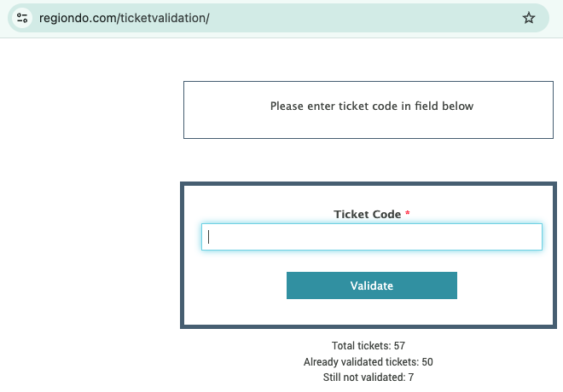Select the regiondo.com domain in the URL
563x392 pixels.
click(78, 18)
